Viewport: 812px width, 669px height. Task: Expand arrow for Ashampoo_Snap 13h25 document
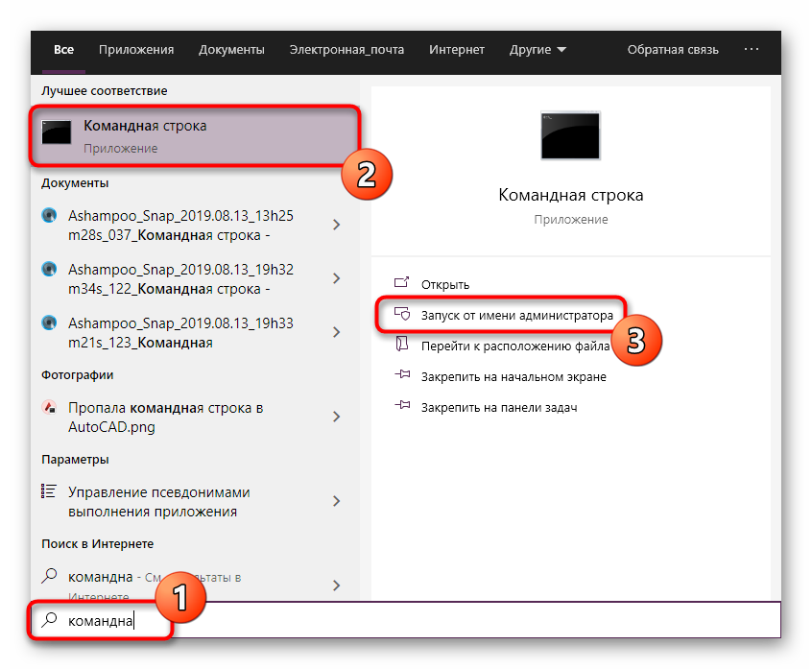[336, 225]
